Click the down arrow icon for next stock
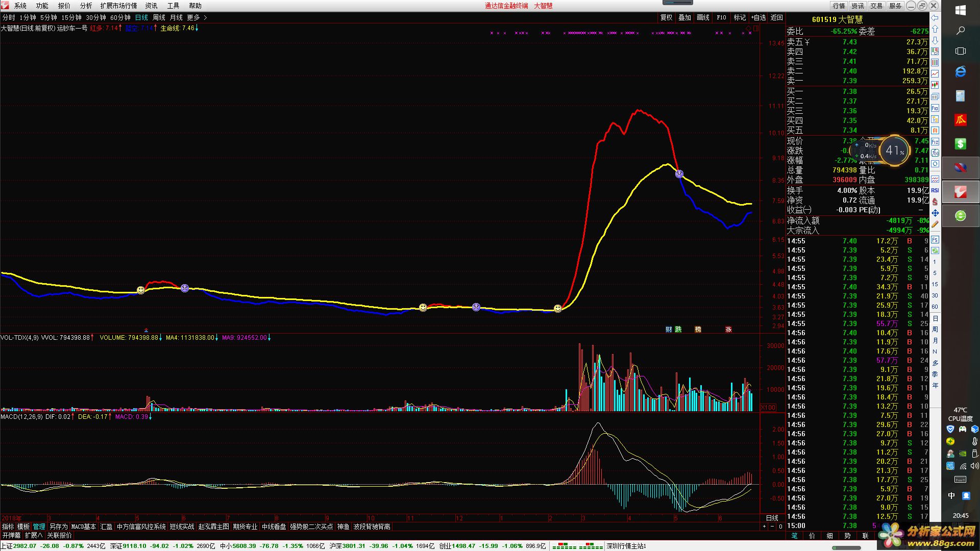Screen dimensions: 980x551 [x=935, y=40]
